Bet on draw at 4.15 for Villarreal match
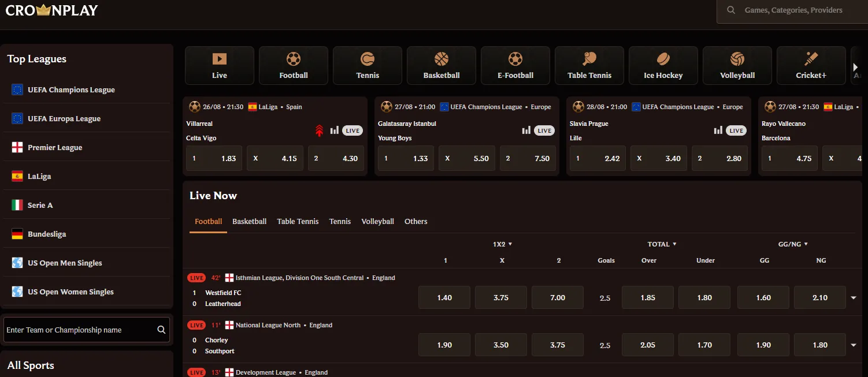This screenshot has width=868, height=377. (x=275, y=158)
